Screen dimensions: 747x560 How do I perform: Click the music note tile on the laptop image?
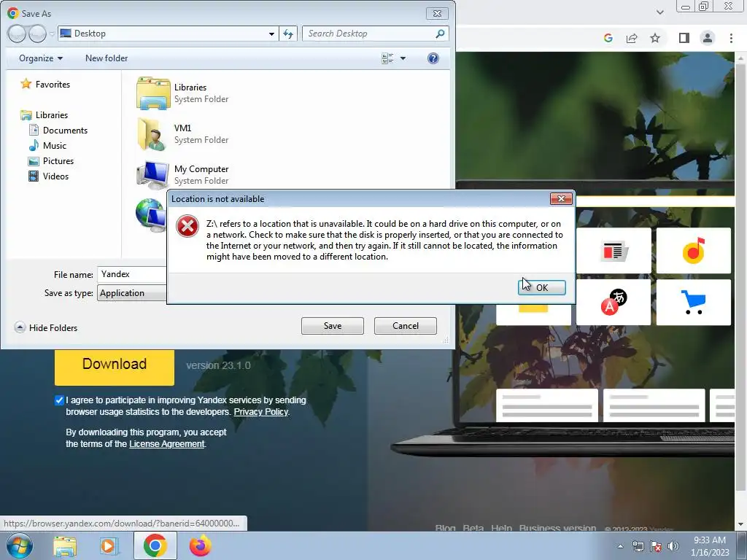[x=693, y=251]
